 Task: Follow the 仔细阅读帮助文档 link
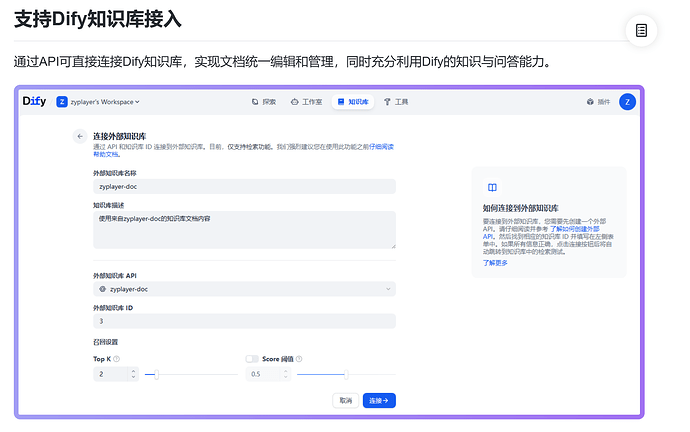click(381, 146)
